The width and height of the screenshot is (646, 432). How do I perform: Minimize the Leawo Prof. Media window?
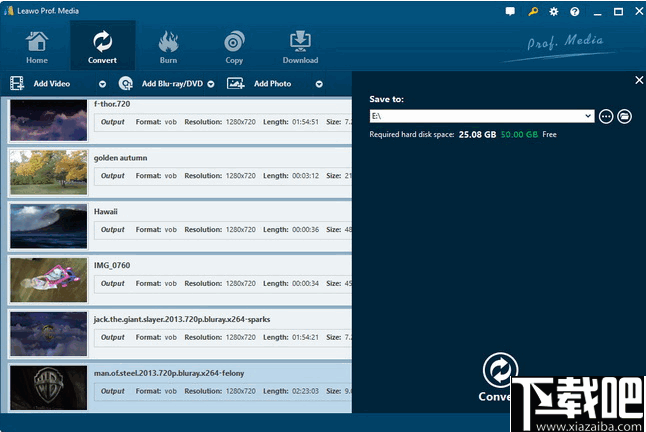pos(597,12)
